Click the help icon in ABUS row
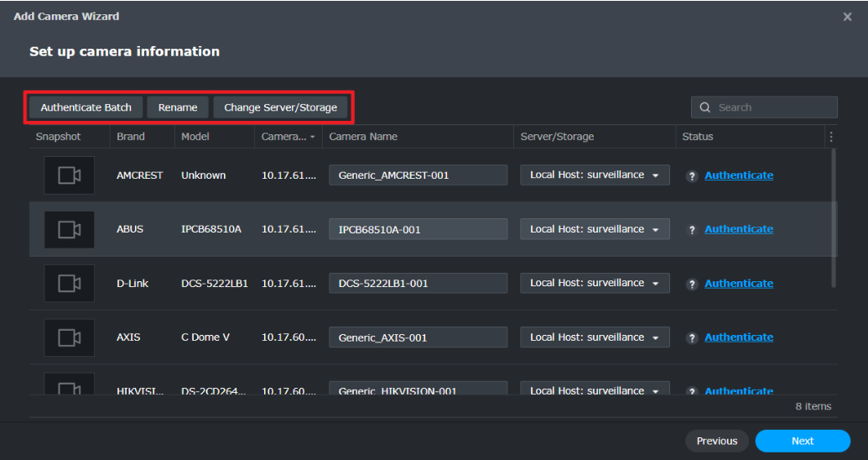This screenshot has width=868, height=460. coord(691,230)
